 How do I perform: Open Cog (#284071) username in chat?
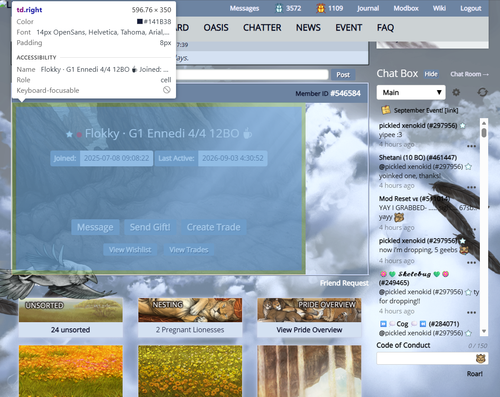coord(402,324)
